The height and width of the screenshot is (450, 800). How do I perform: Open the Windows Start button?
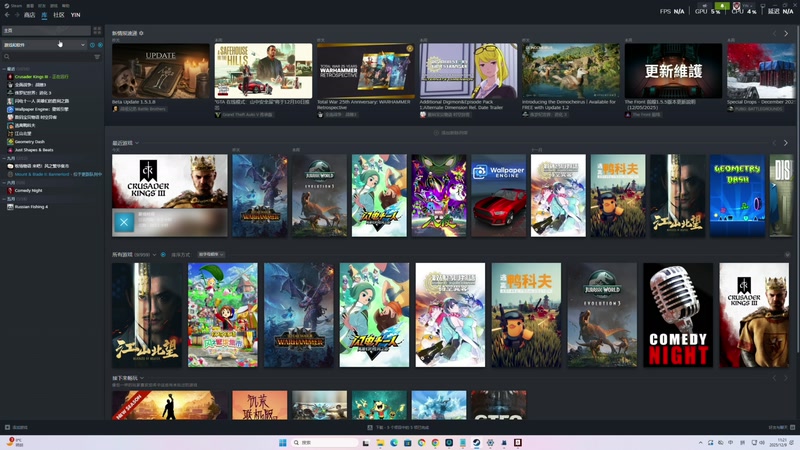pyautogui.click(x=283, y=442)
